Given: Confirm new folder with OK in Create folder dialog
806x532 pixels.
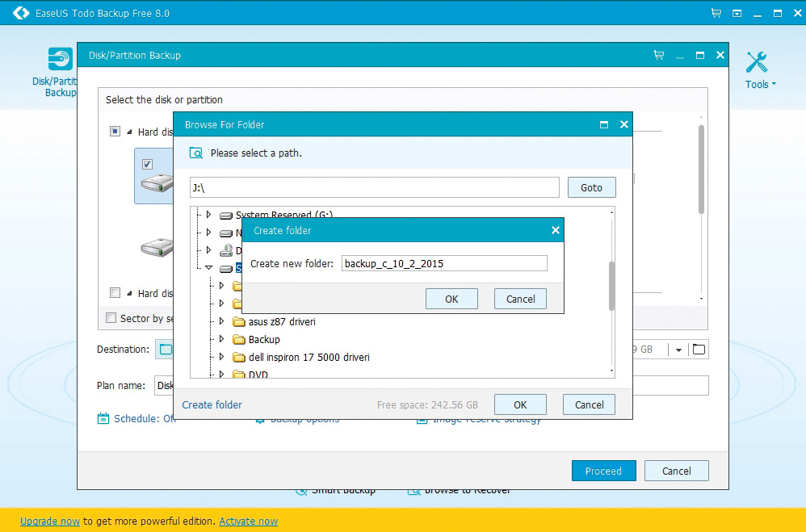Looking at the screenshot, I should click(451, 300).
